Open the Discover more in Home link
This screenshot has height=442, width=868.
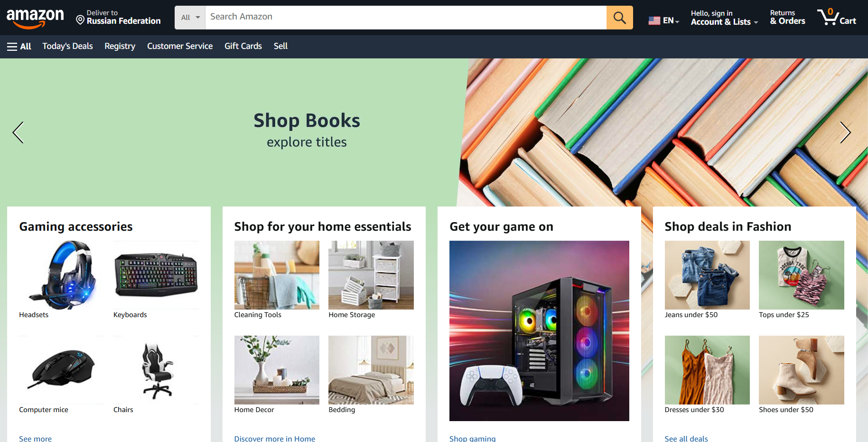coord(275,438)
